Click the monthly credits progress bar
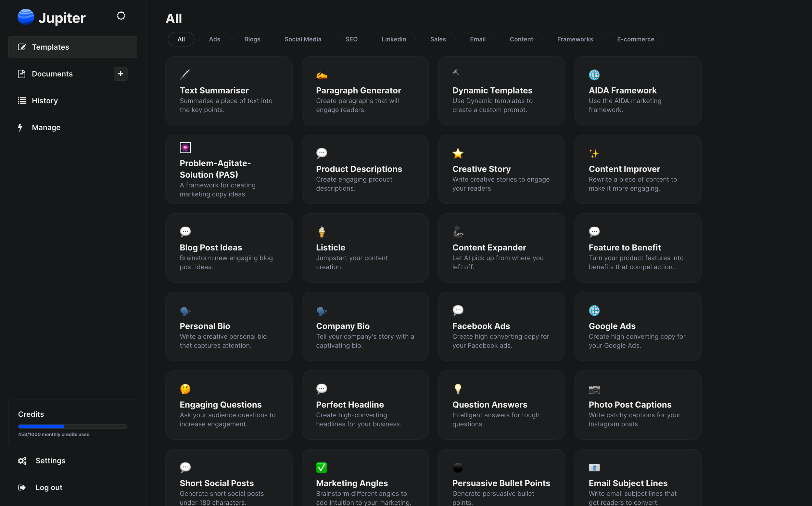This screenshot has height=506, width=812. (73, 426)
